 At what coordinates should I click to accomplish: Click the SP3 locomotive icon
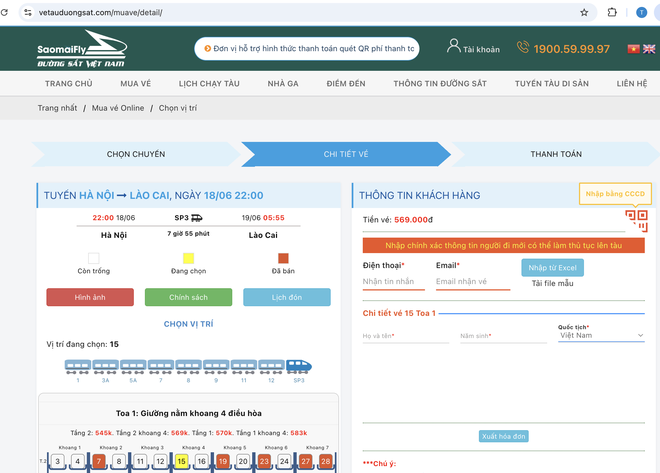(x=299, y=367)
